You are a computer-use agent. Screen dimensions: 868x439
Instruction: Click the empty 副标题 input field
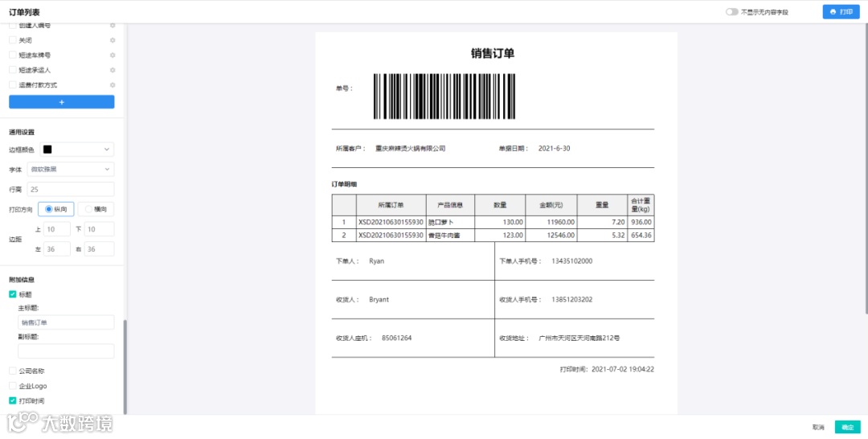[x=66, y=351]
